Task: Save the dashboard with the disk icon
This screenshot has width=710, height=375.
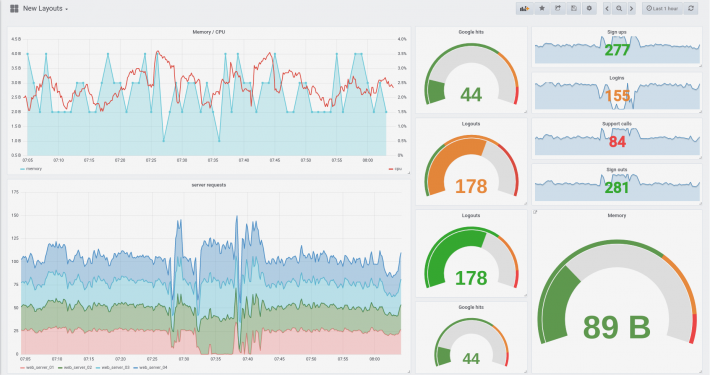Action: [574, 9]
